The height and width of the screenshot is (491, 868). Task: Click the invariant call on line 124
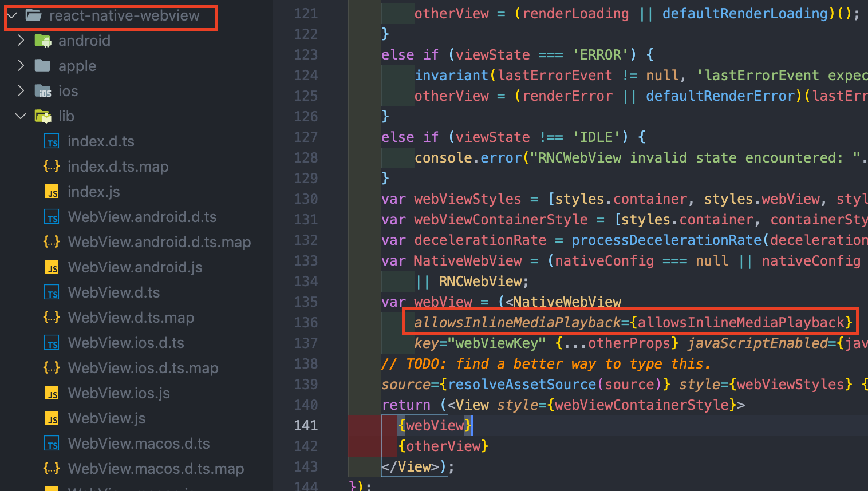tap(452, 75)
